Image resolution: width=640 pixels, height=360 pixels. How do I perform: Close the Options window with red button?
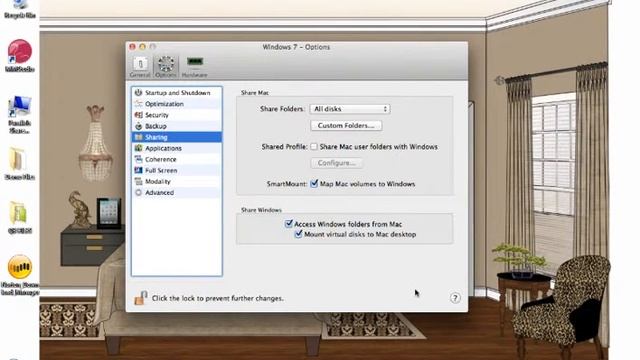(x=132, y=47)
